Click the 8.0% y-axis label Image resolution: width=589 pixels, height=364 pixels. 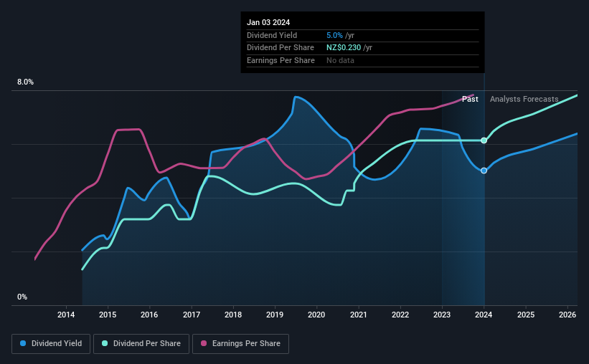[x=26, y=82]
